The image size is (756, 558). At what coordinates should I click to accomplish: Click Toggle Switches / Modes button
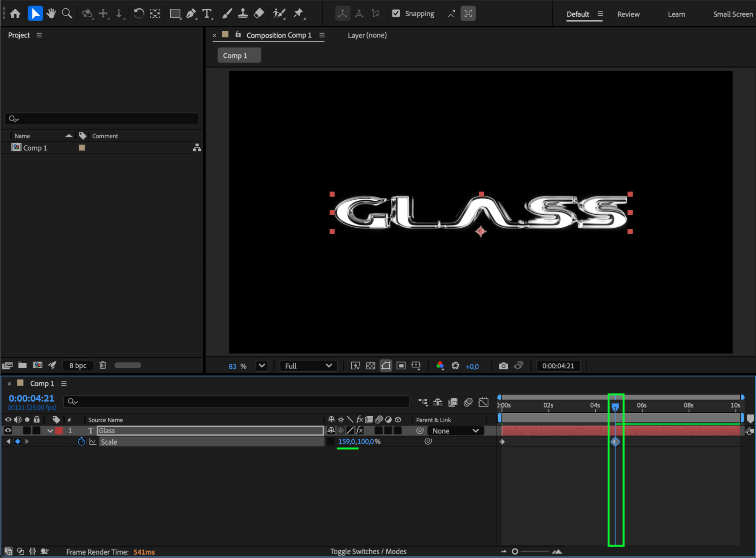[368, 551]
